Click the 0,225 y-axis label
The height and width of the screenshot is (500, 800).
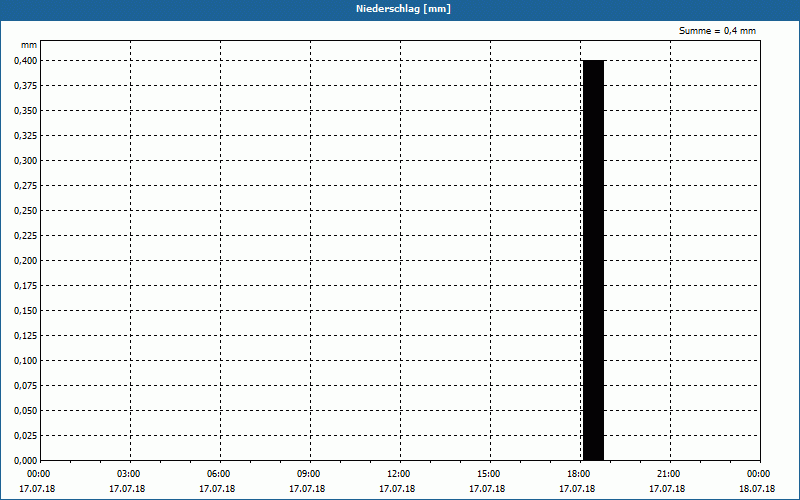pyautogui.click(x=26, y=236)
